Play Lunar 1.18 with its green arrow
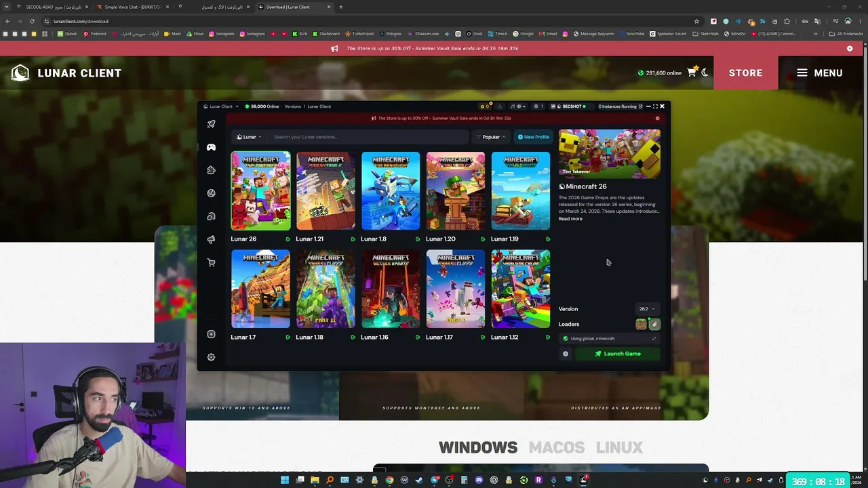The width and height of the screenshot is (868, 488). point(353,338)
